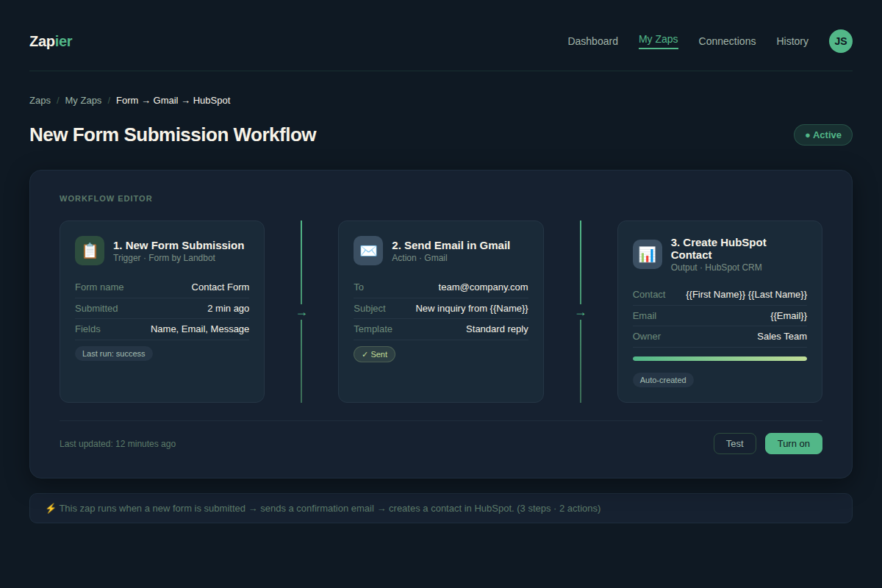882x588 pixels.
Task: Click the Sent status badge
Action: [x=374, y=354]
